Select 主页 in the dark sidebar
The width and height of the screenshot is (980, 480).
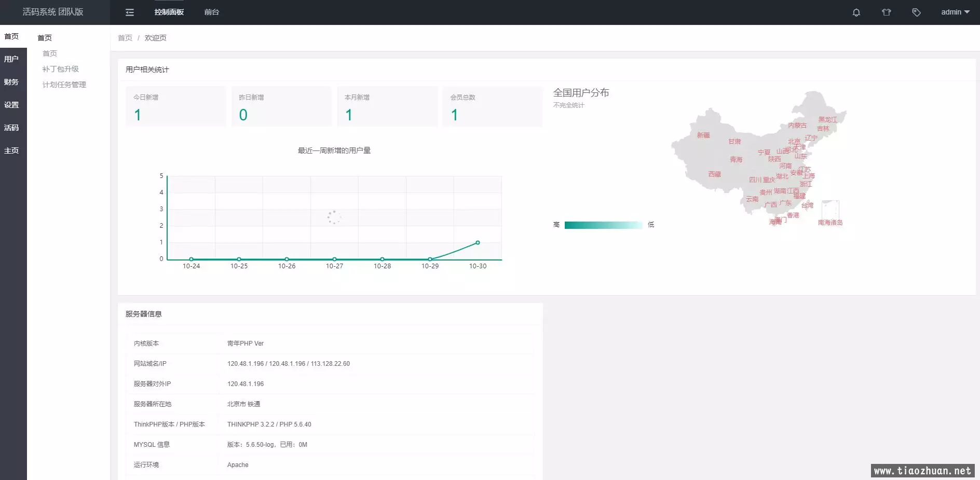pyautogui.click(x=11, y=150)
